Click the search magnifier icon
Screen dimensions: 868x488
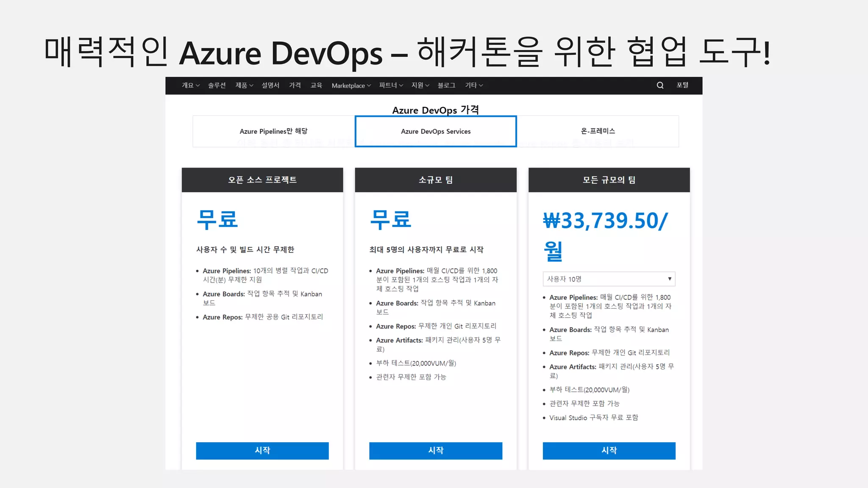(660, 85)
